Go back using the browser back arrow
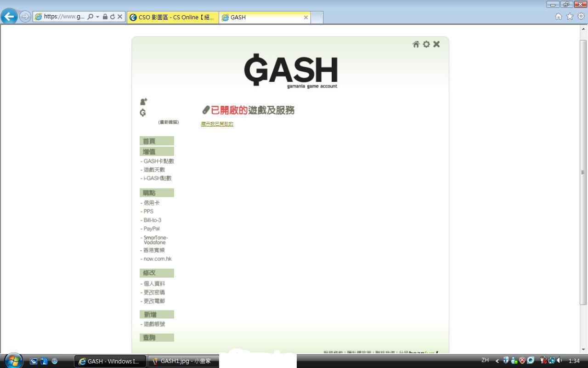Viewport: 588px width, 368px height. [9, 17]
